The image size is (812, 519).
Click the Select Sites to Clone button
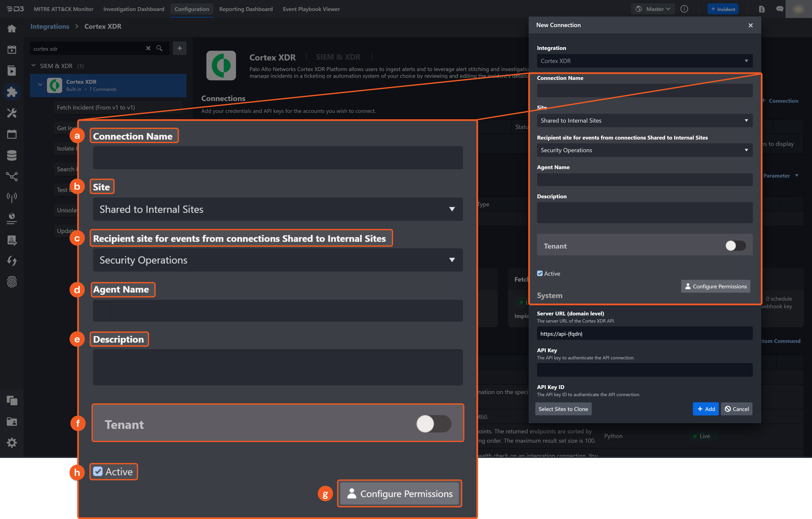point(563,409)
